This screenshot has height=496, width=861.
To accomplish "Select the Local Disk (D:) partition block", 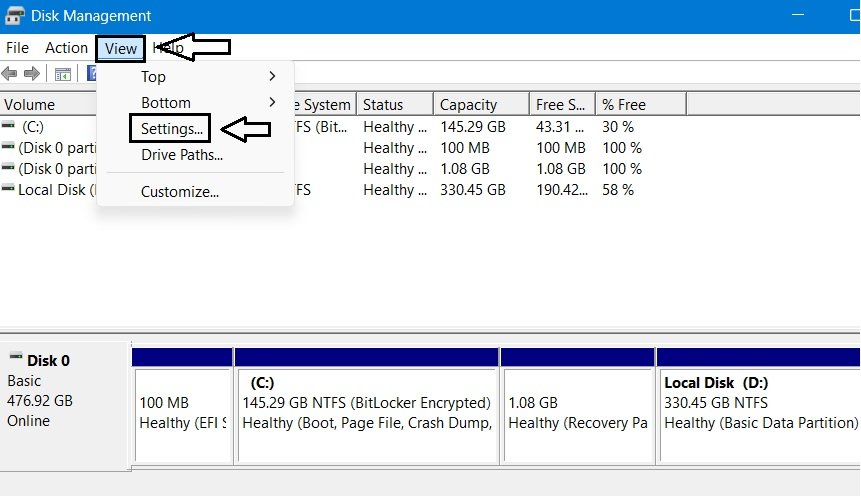I will (x=759, y=406).
